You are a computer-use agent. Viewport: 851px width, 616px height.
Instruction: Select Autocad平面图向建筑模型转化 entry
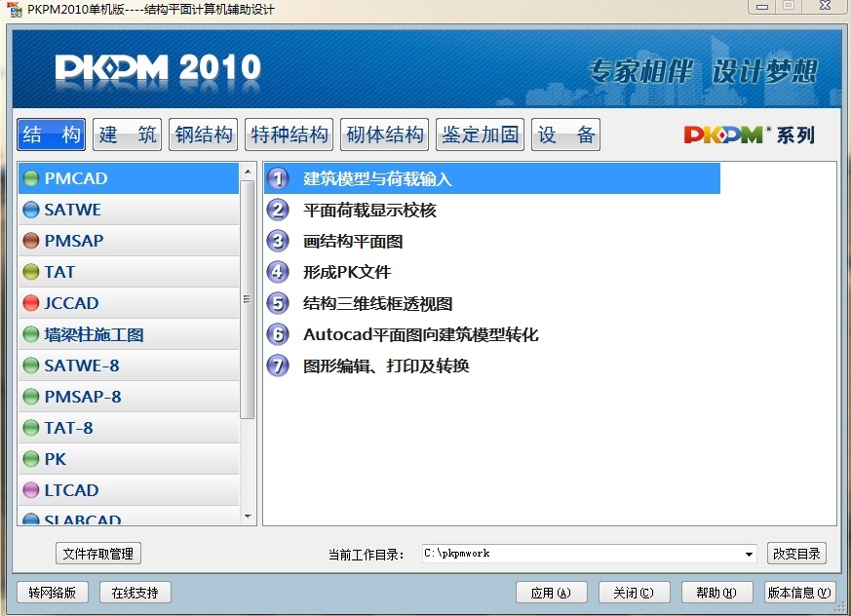pos(420,334)
